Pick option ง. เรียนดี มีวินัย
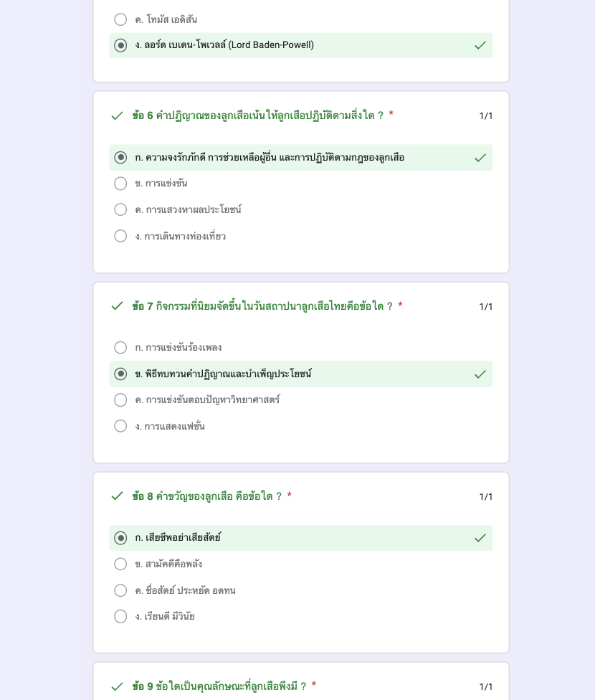 click(120, 617)
